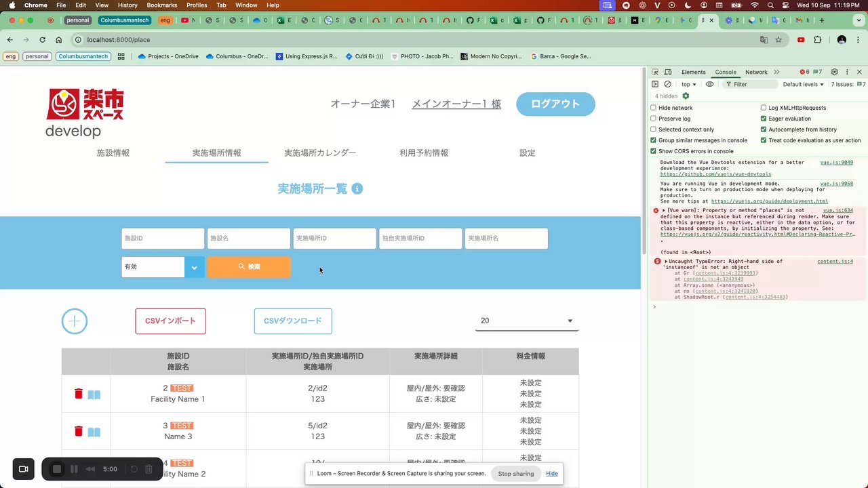Reload the page in Chrome
This screenshot has height=488, width=868.
[x=42, y=40]
